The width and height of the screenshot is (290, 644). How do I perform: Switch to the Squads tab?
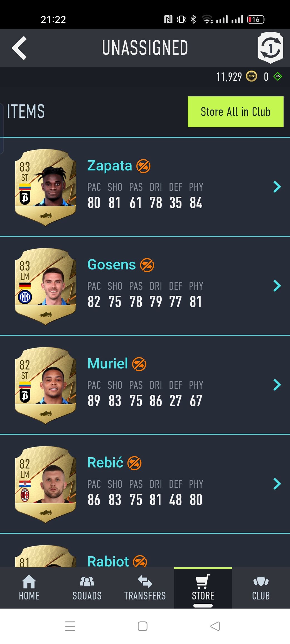[x=87, y=588]
